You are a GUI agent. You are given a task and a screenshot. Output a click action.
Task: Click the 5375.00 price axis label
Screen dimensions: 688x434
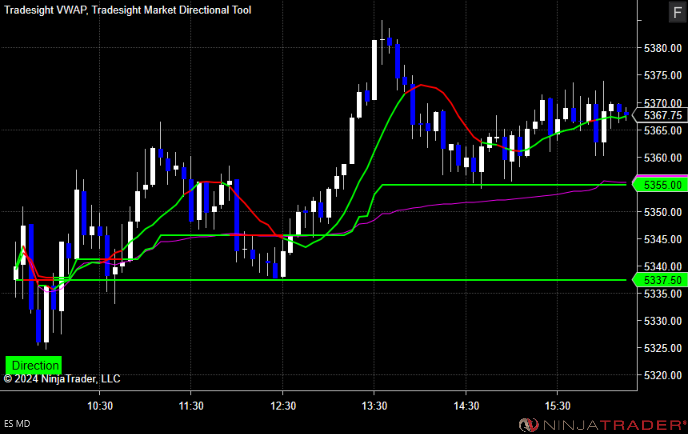click(663, 75)
